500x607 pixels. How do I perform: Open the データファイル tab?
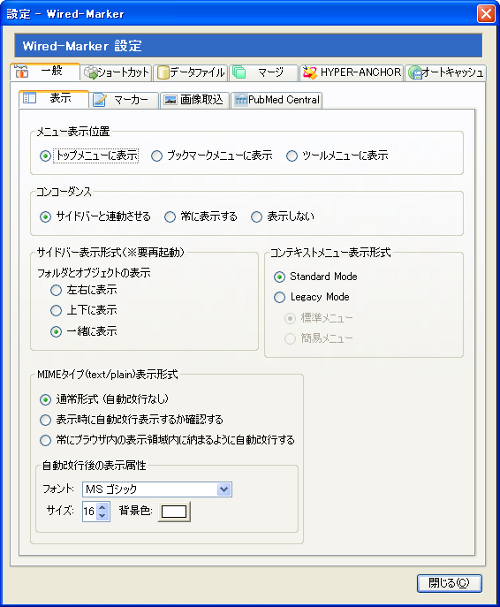coord(191,72)
